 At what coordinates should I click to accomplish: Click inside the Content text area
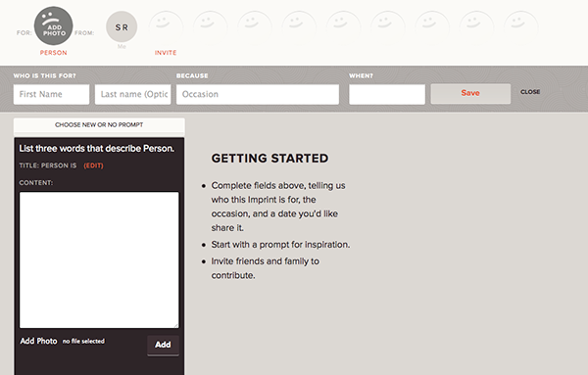point(99,260)
